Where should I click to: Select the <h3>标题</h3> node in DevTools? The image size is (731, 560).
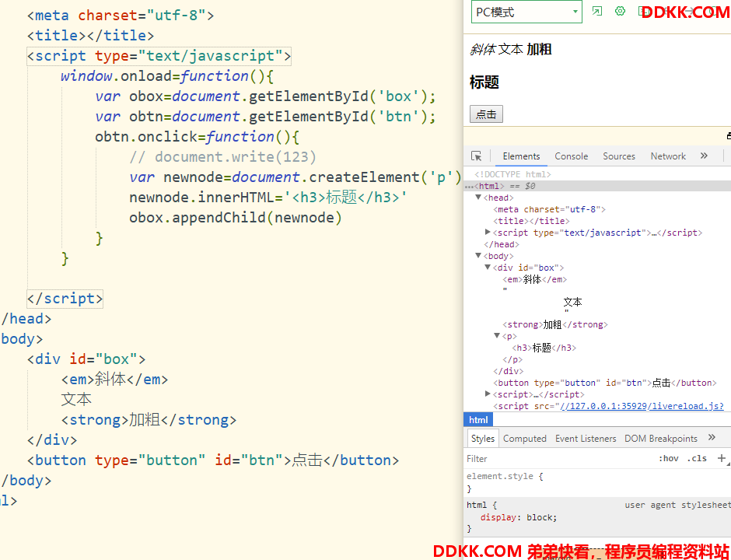(544, 348)
